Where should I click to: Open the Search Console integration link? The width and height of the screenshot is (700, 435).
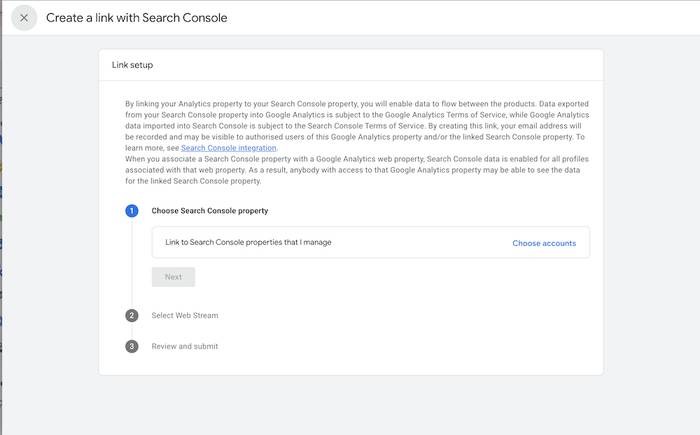tap(229, 148)
